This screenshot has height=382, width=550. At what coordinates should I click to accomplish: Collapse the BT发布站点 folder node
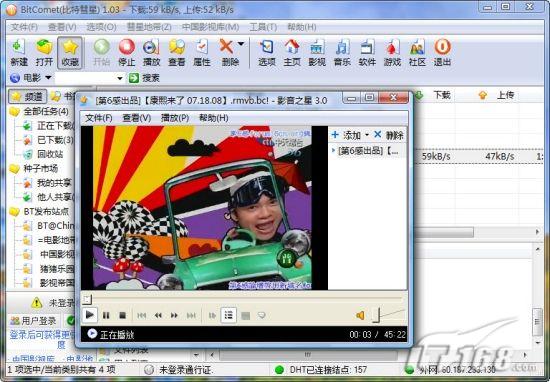[x=15, y=212]
